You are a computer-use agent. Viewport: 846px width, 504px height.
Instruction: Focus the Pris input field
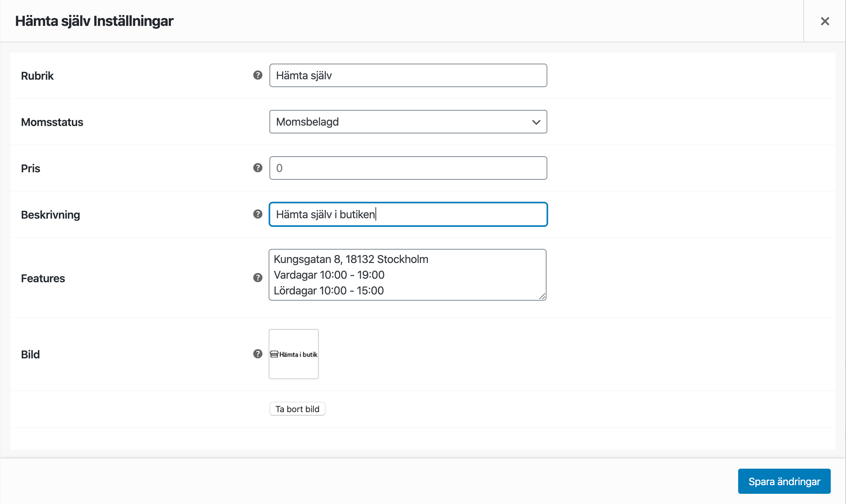[408, 168]
